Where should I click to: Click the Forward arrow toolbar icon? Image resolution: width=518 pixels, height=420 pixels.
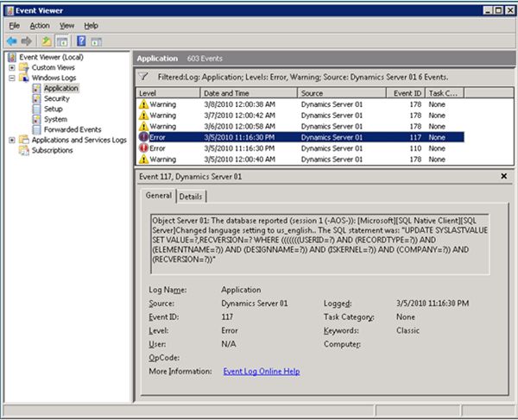pos(27,41)
